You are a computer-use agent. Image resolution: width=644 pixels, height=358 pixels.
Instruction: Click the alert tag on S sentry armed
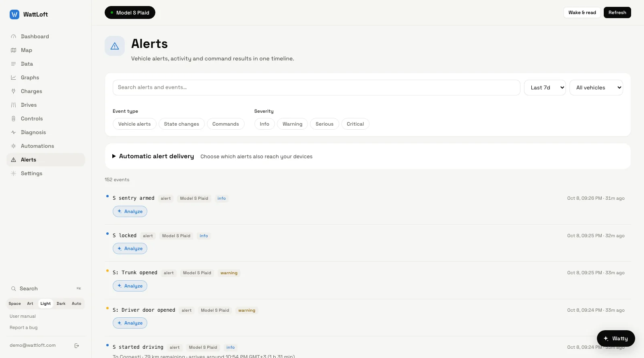coord(166,199)
